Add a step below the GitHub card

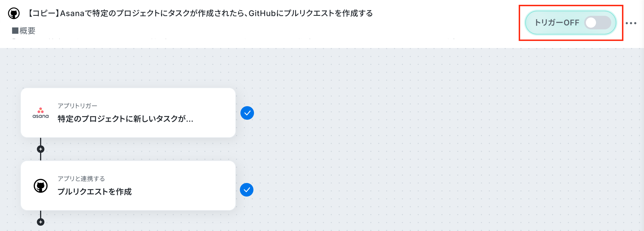coord(41,222)
